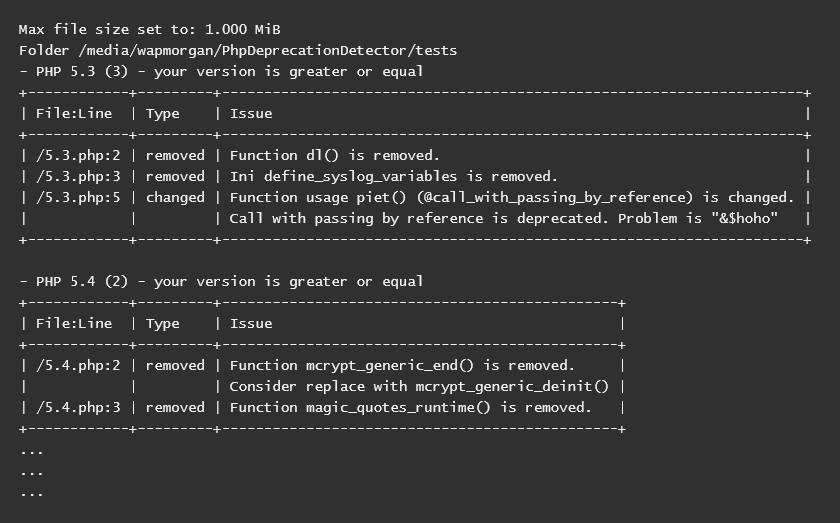Image resolution: width=840 pixels, height=523 pixels.
Task: Click the "File:Line" header in PHP 5.3 table
Action: tap(74, 113)
